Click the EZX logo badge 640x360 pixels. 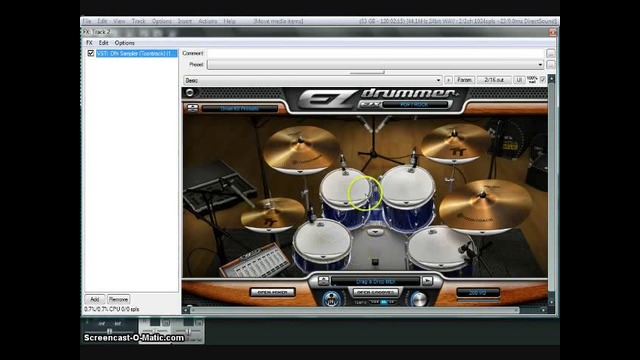[x=369, y=105]
